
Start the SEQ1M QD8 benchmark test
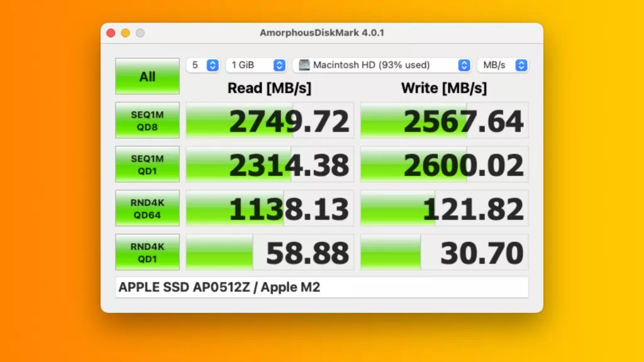click(x=147, y=120)
